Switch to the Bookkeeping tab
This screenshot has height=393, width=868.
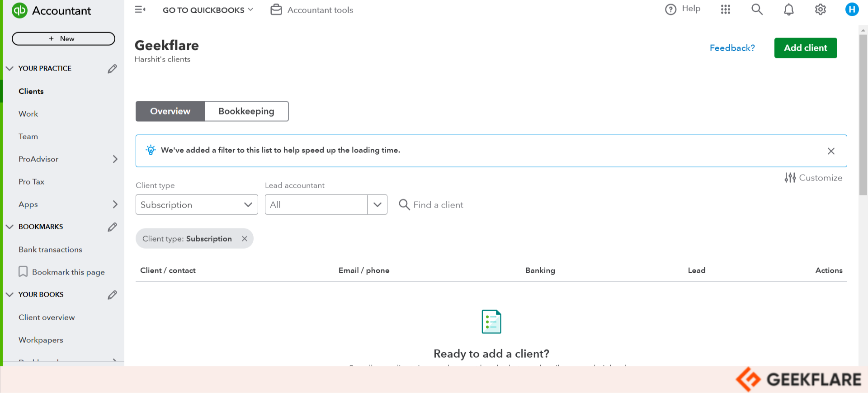point(246,111)
